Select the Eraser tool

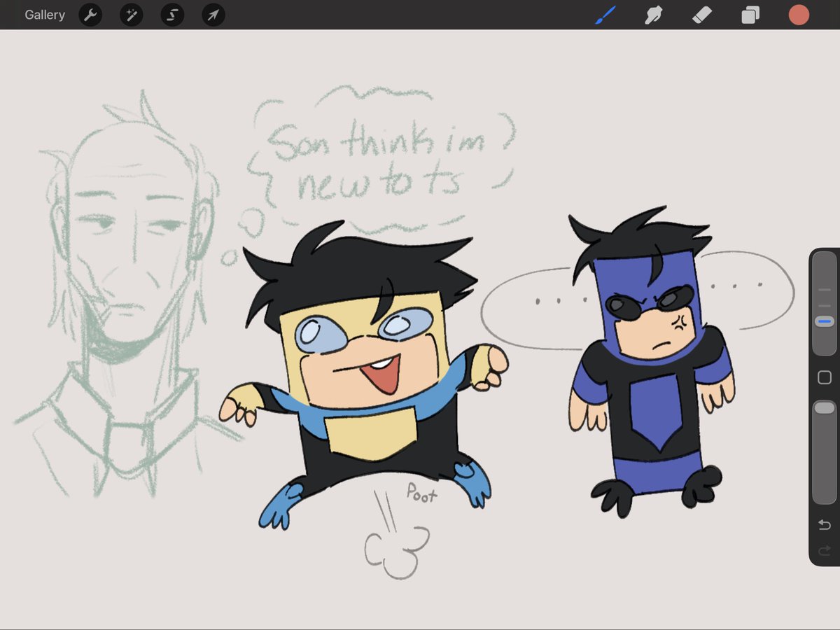pyautogui.click(x=701, y=15)
